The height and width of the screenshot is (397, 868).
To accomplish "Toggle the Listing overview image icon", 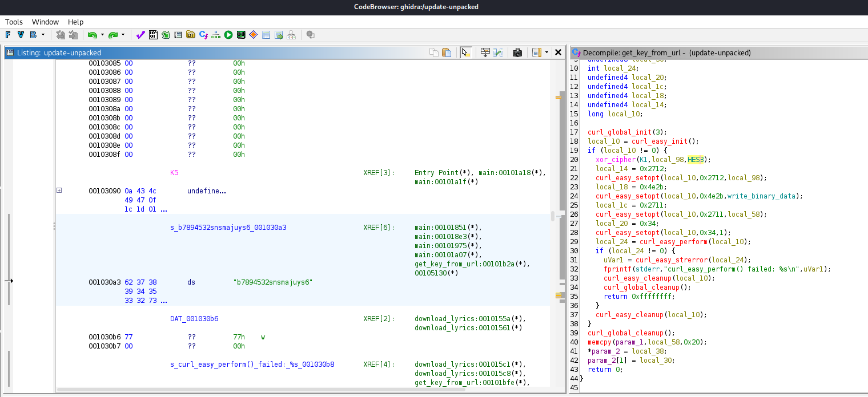I will click(536, 52).
